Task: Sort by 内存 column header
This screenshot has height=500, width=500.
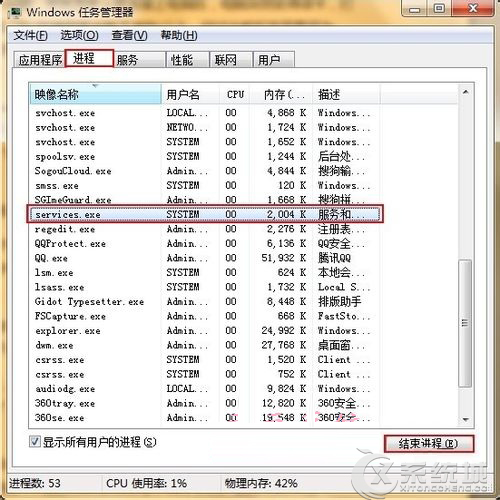Action: pos(282,94)
